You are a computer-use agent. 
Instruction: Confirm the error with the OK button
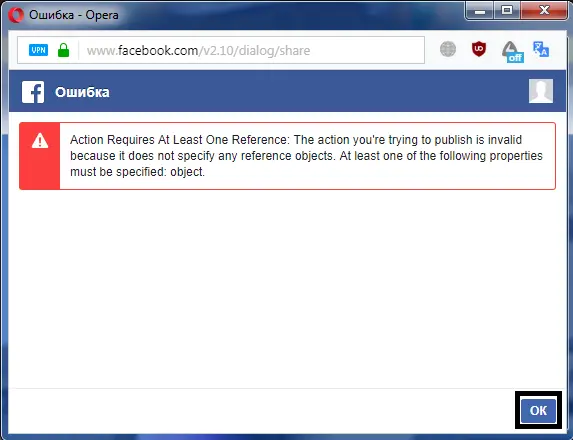click(x=538, y=410)
